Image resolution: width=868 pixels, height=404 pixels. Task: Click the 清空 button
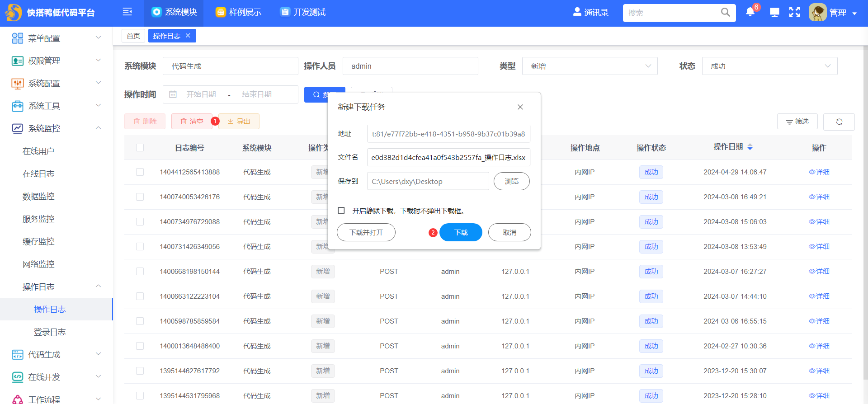click(192, 122)
